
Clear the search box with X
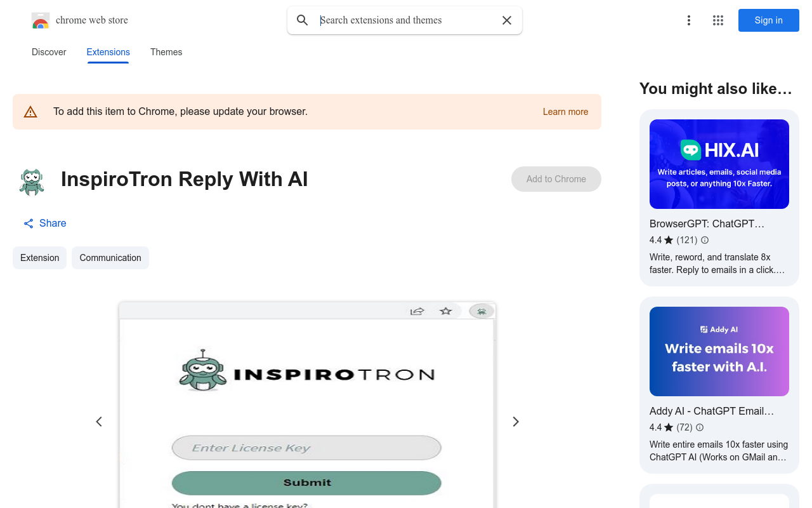tap(507, 20)
